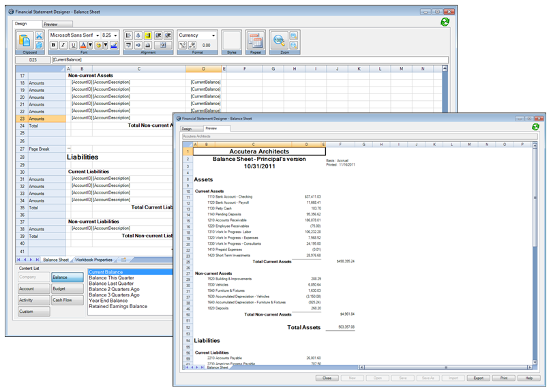Toggle Italic formatting
551x392 pixels.
coord(63,45)
